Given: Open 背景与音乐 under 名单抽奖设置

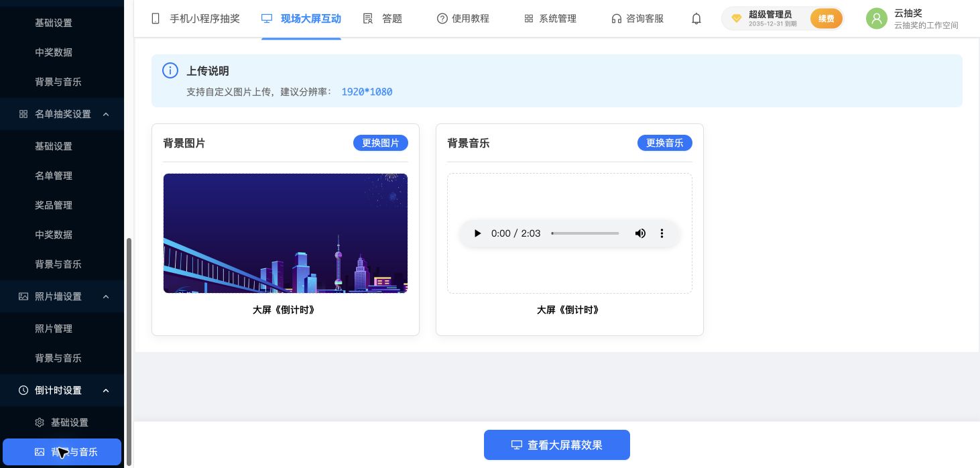Looking at the screenshot, I should (58, 264).
